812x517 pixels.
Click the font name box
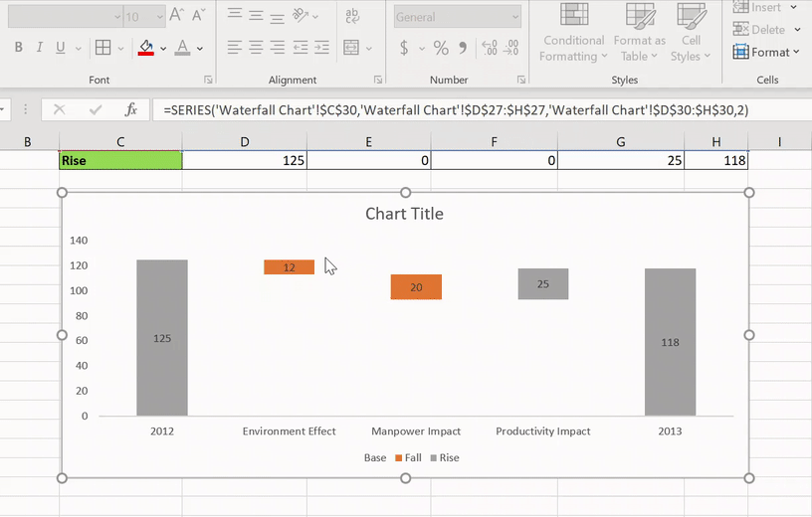65,17
